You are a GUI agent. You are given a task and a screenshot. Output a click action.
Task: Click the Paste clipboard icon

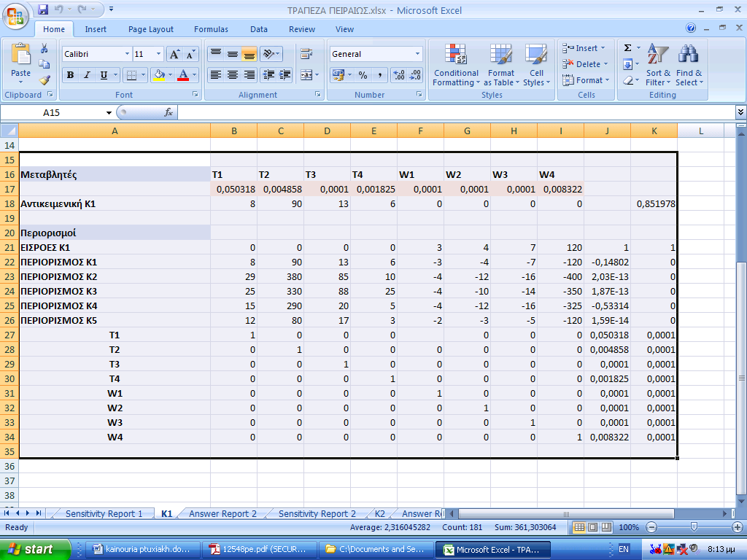click(20, 54)
